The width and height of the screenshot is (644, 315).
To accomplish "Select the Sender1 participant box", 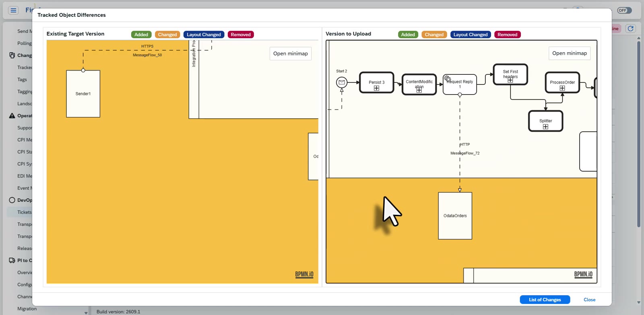I will (x=83, y=94).
